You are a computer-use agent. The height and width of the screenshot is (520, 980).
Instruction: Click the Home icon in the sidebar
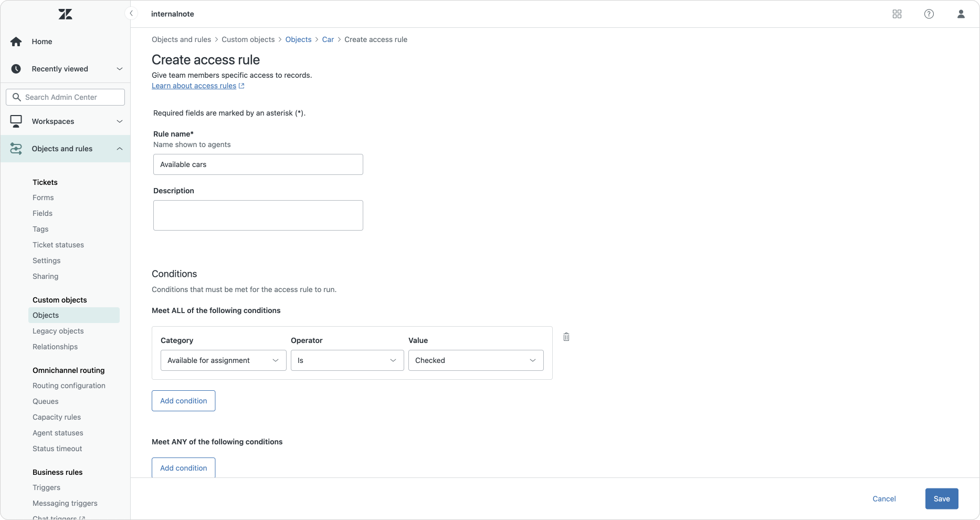(16, 41)
